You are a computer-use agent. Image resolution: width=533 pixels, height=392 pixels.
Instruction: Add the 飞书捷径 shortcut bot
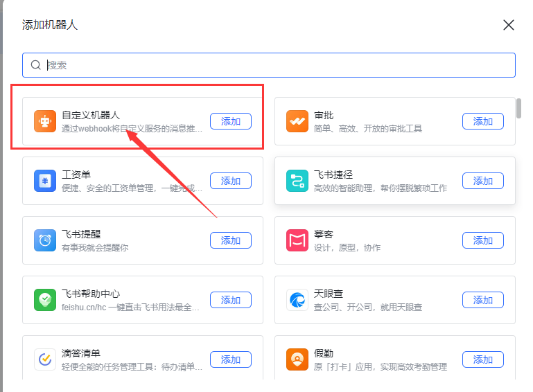[483, 181]
